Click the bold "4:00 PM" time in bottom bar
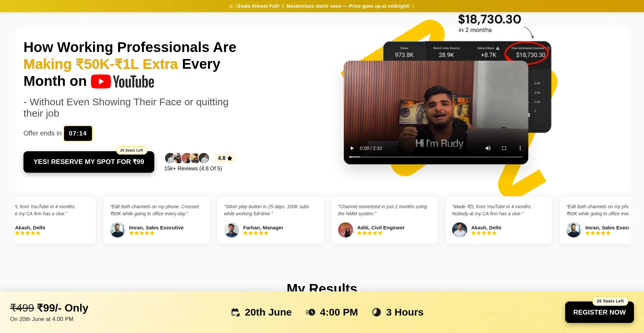 pos(339,312)
